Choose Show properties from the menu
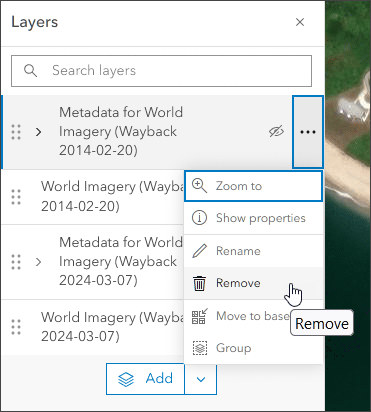The image size is (371, 412). click(x=253, y=218)
